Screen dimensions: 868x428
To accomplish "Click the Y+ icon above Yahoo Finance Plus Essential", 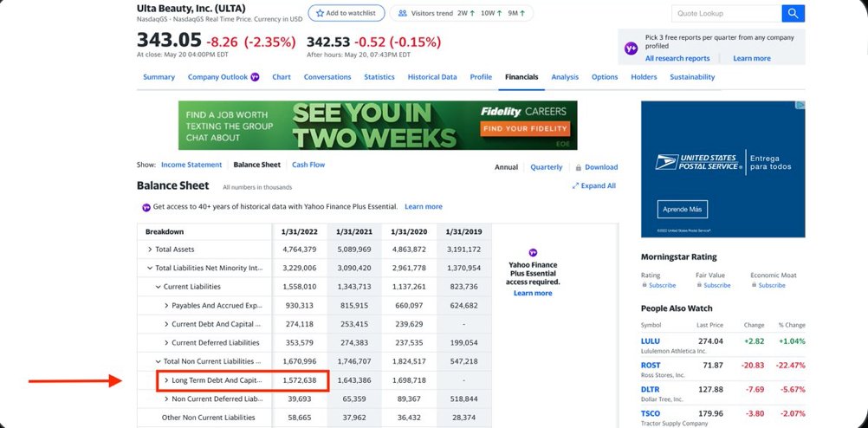I will coord(533,252).
